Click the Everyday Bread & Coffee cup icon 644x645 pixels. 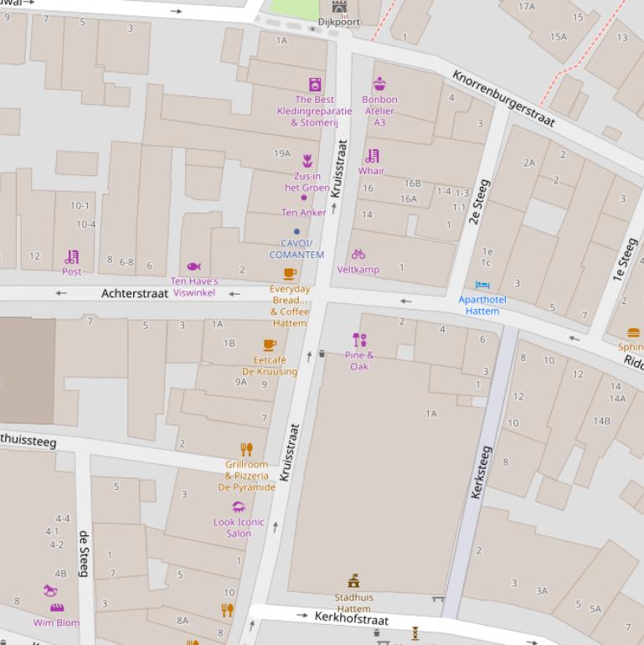290,273
